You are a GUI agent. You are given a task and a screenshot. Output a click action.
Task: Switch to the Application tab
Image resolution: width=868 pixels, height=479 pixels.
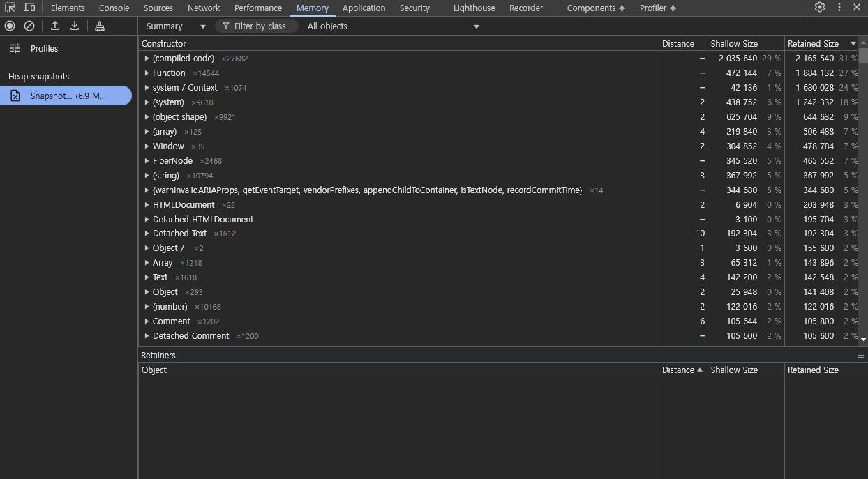point(364,8)
